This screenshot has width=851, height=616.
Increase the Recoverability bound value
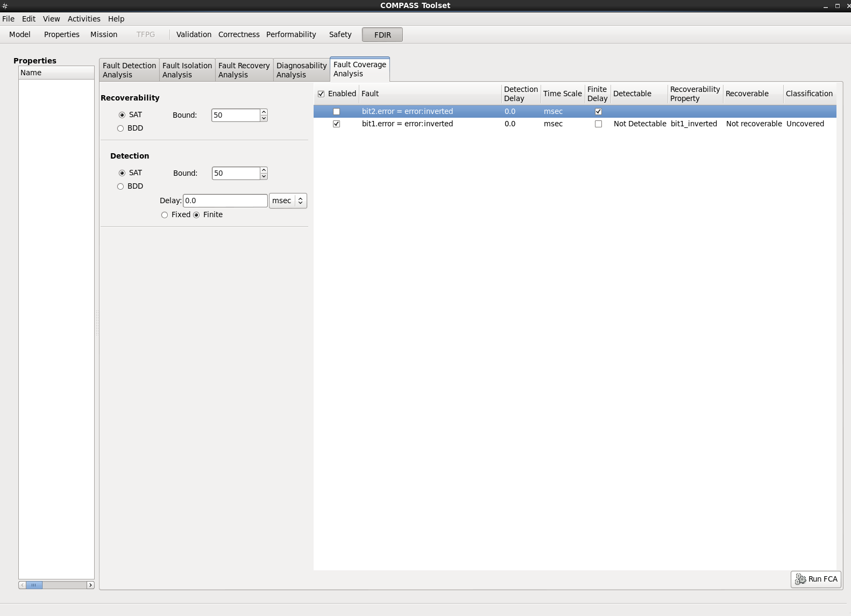(264, 112)
